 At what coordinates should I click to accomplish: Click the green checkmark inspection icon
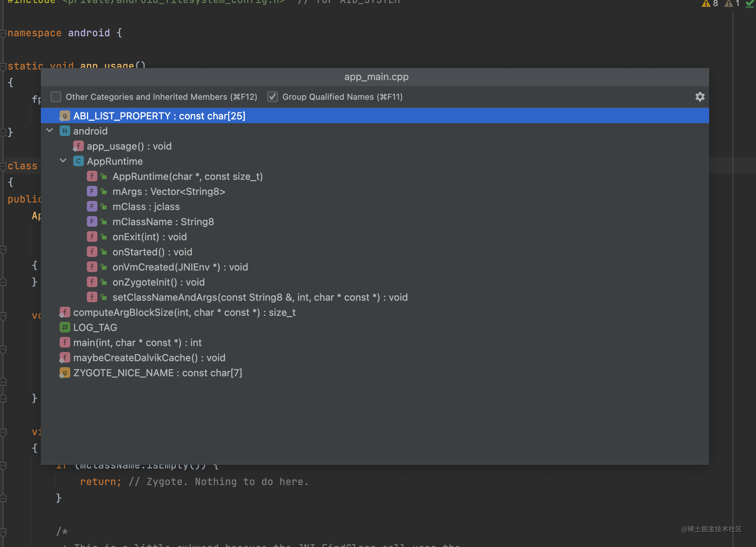tap(750, 4)
